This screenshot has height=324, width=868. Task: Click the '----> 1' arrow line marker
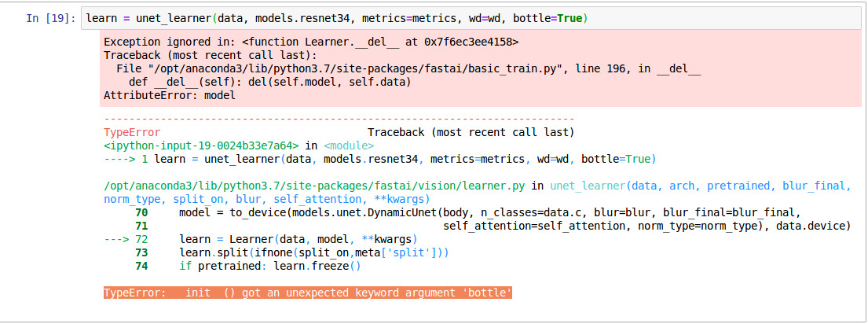point(126,159)
